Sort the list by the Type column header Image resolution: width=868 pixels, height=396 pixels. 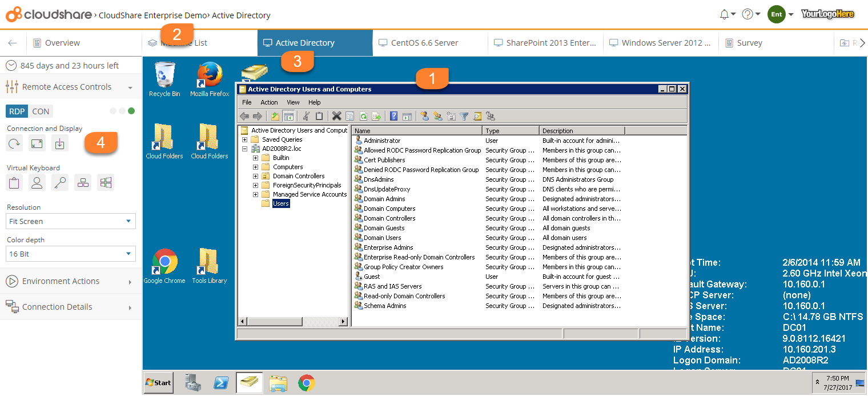click(511, 131)
